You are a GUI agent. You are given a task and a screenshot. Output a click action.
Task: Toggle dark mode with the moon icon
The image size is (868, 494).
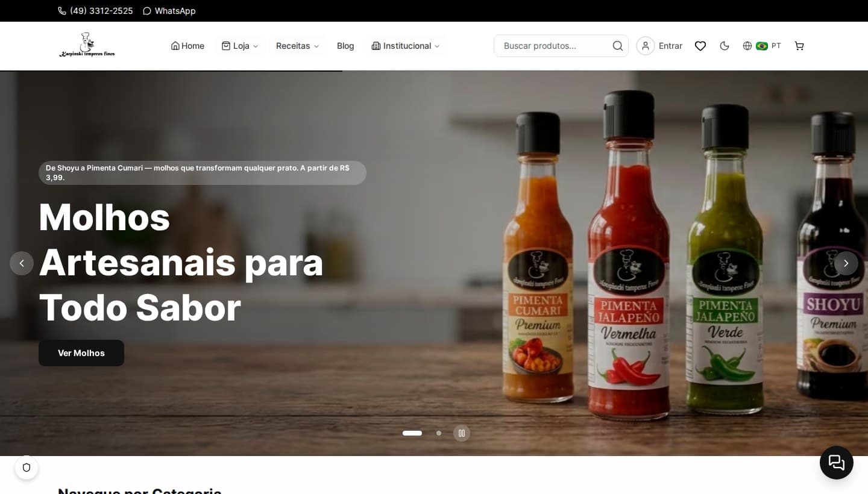point(724,46)
